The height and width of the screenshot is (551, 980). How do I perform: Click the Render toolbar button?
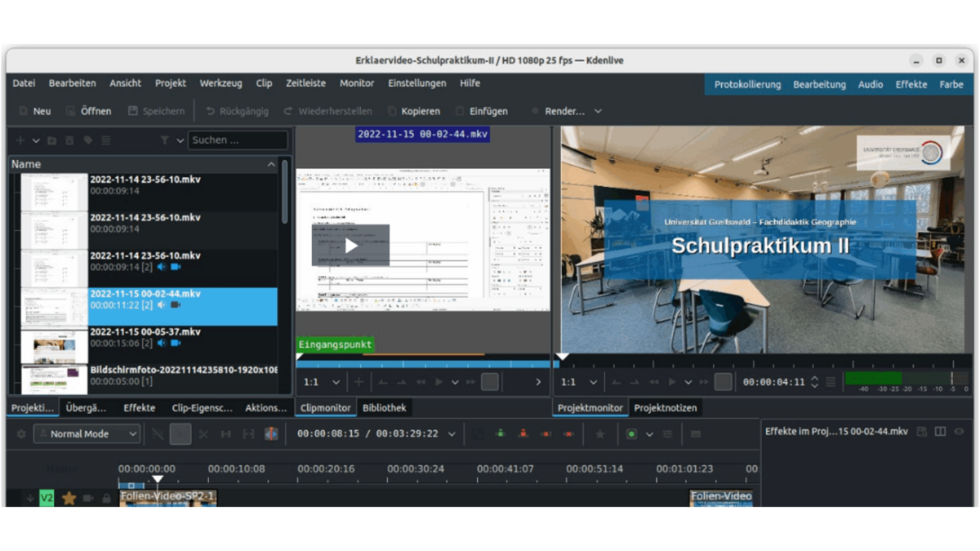point(557,111)
